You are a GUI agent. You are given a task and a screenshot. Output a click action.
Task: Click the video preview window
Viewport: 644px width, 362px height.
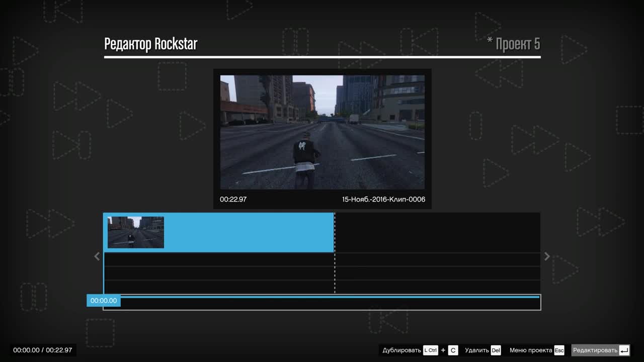pos(322,132)
